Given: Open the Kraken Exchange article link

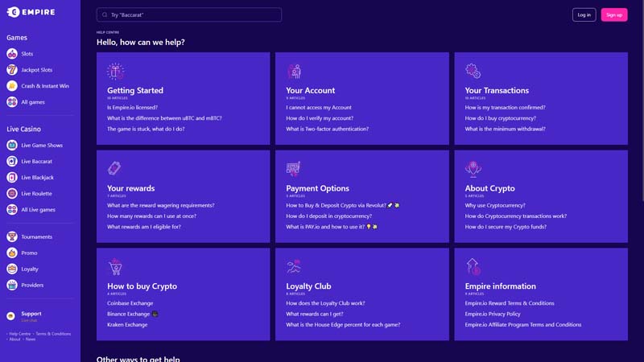Looking at the screenshot, I should [127, 325].
